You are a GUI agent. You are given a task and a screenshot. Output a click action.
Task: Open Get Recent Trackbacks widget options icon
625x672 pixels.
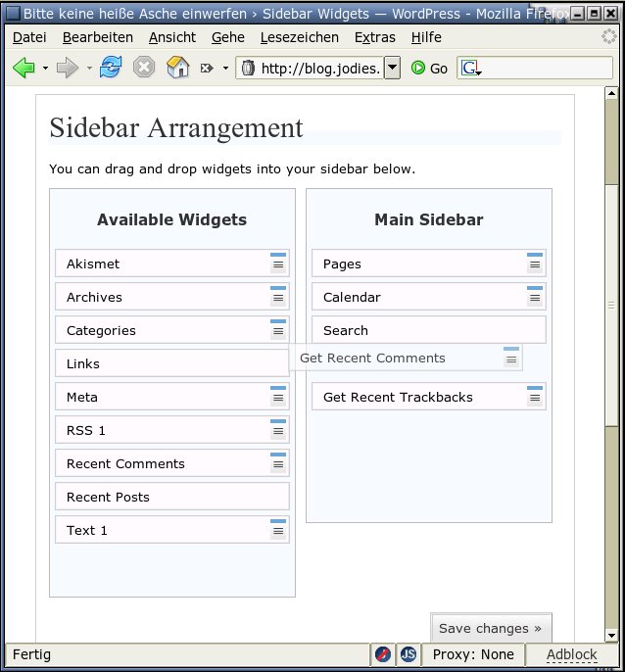535,395
